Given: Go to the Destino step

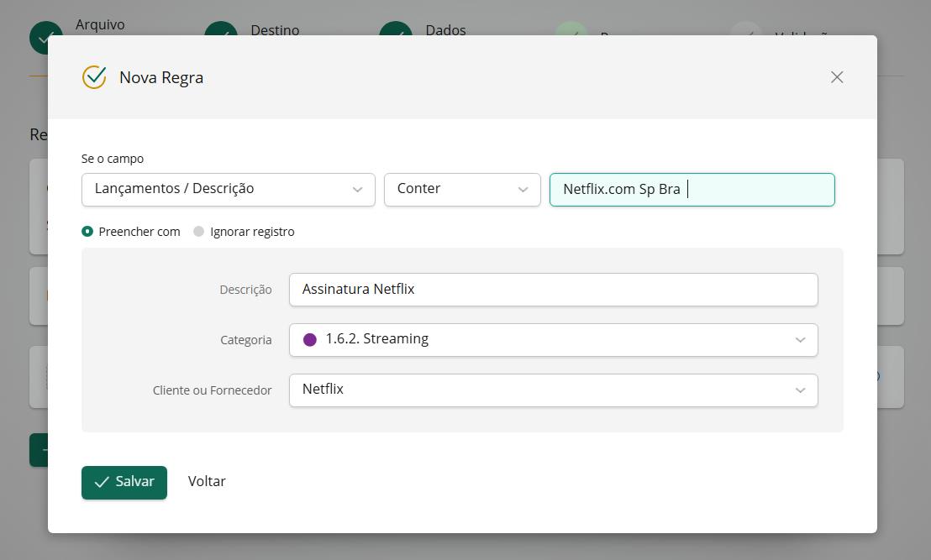Looking at the screenshot, I should pos(275,30).
